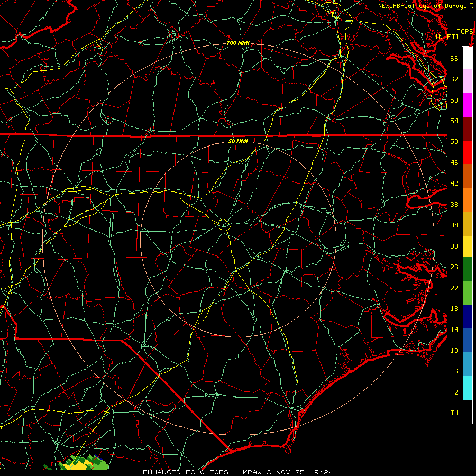Click the '[K FT]' units label
Image resolution: width=476 pixels, height=476 pixels.
(447, 36)
